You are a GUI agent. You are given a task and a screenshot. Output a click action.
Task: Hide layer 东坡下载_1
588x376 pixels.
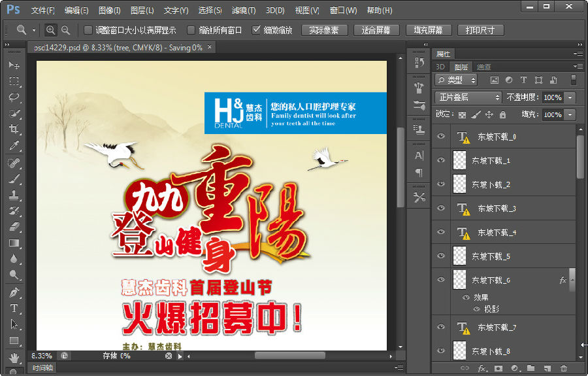(441, 160)
